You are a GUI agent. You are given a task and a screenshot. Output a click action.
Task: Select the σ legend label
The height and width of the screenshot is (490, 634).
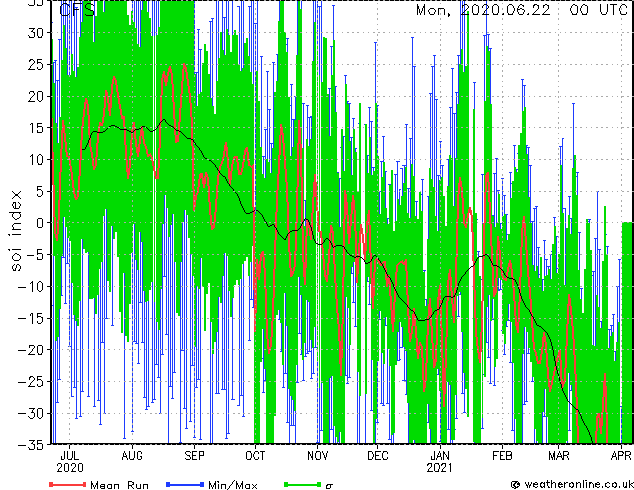[329, 486]
